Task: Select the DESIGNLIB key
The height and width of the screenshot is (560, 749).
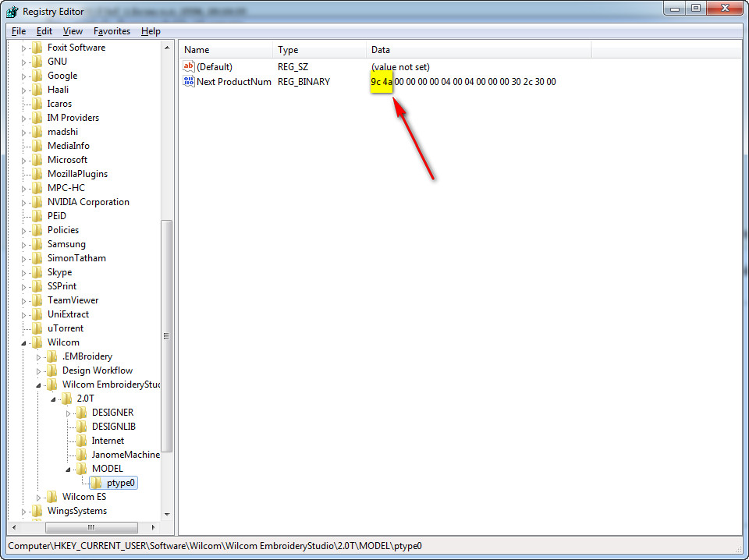Action: coord(113,427)
